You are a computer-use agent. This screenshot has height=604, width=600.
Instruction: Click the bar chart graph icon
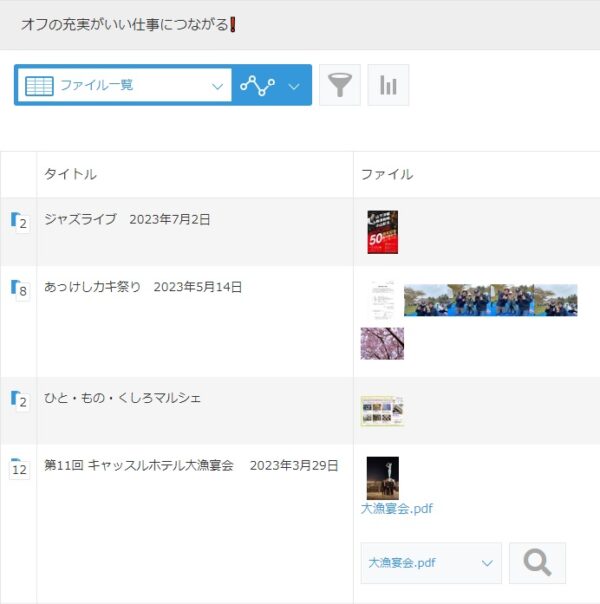point(388,86)
